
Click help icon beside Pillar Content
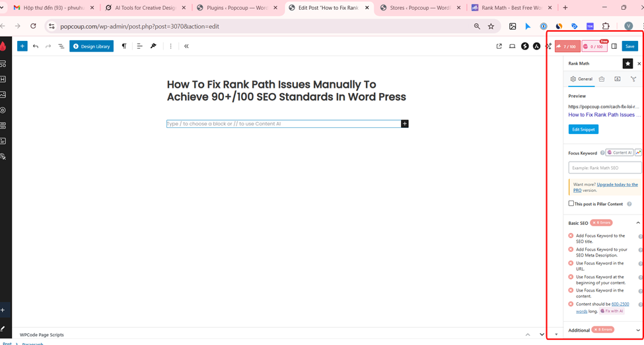(629, 204)
